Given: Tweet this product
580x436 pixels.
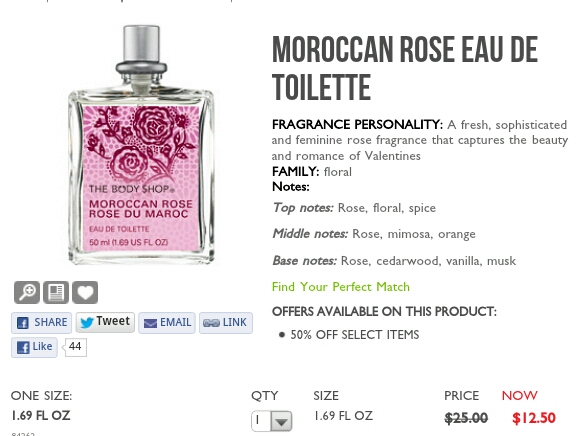Looking at the screenshot, I should tap(105, 322).
